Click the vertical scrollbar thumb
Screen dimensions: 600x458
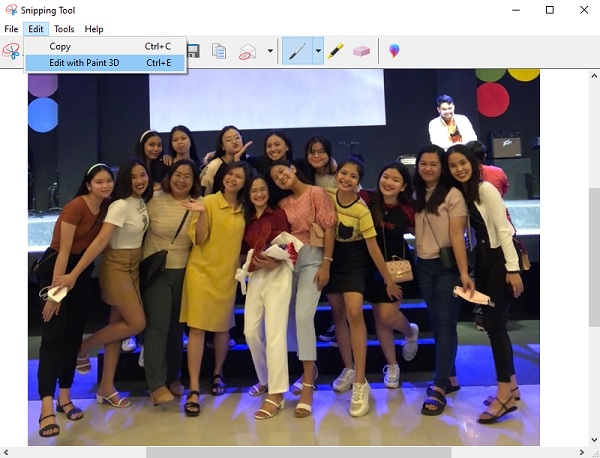coord(594,257)
